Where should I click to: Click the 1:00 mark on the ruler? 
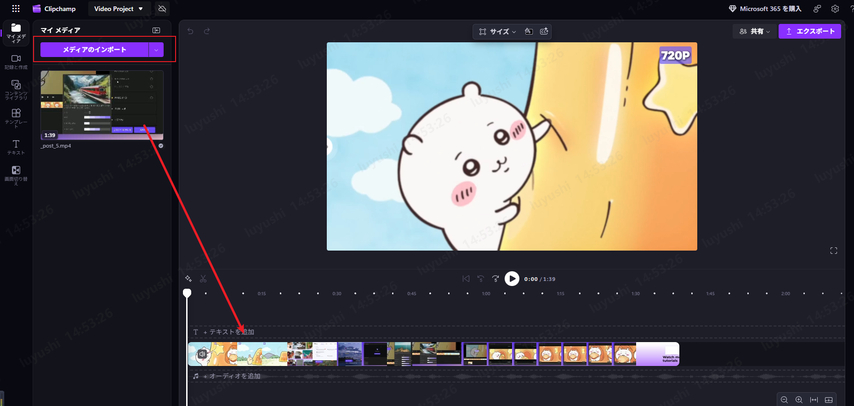(486, 294)
